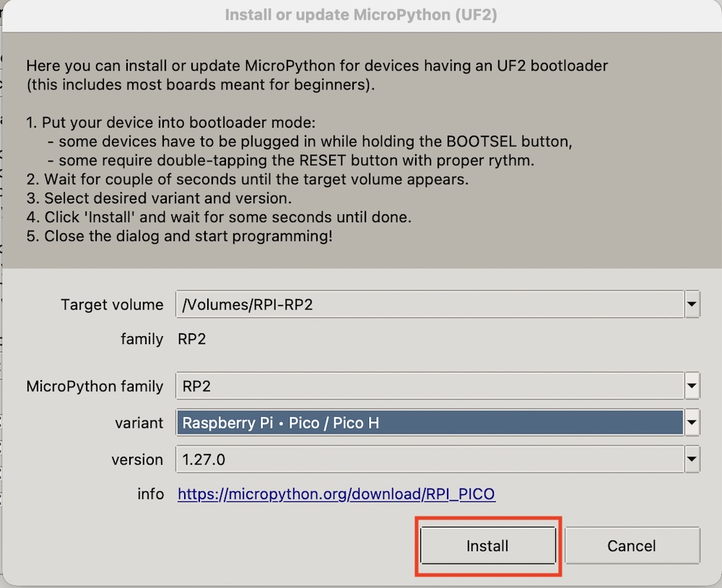This screenshot has height=588, width=722.
Task: Click the 'MicroPython family' label
Action: click(x=95, y=386)
